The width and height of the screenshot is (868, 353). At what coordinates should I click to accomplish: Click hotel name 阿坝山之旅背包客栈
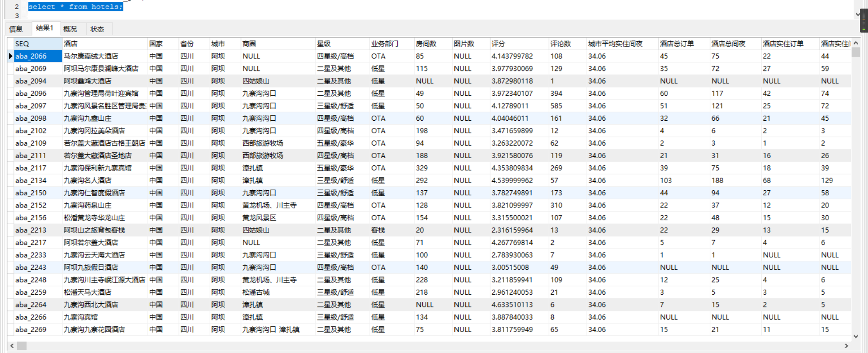pyautogui.click(x=94, y=231)
